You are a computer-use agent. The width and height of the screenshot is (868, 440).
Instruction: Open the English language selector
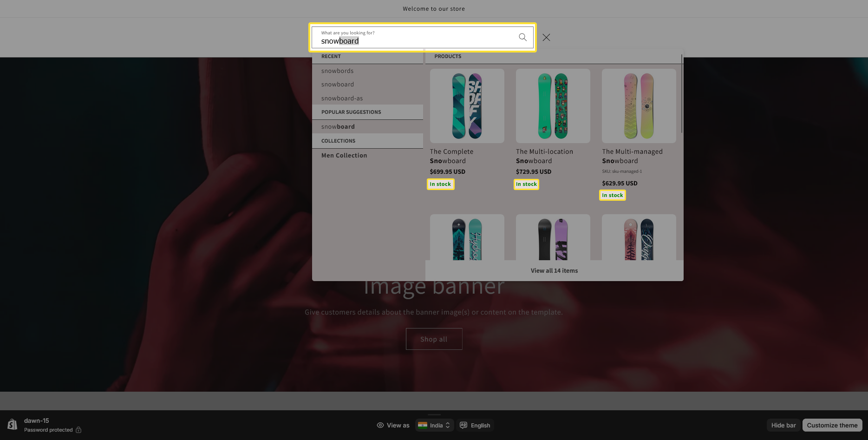pyautogui.click(x=475, y=425)
